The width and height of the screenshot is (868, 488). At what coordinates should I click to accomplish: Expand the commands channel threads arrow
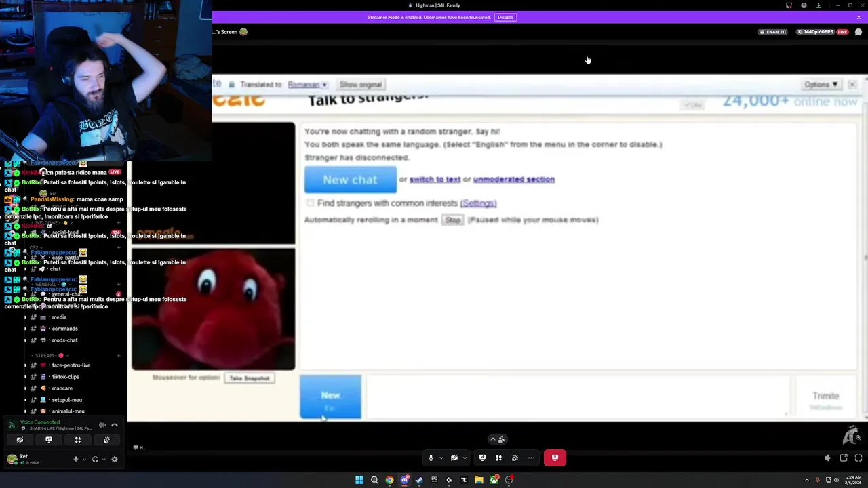tap(25, 329)
